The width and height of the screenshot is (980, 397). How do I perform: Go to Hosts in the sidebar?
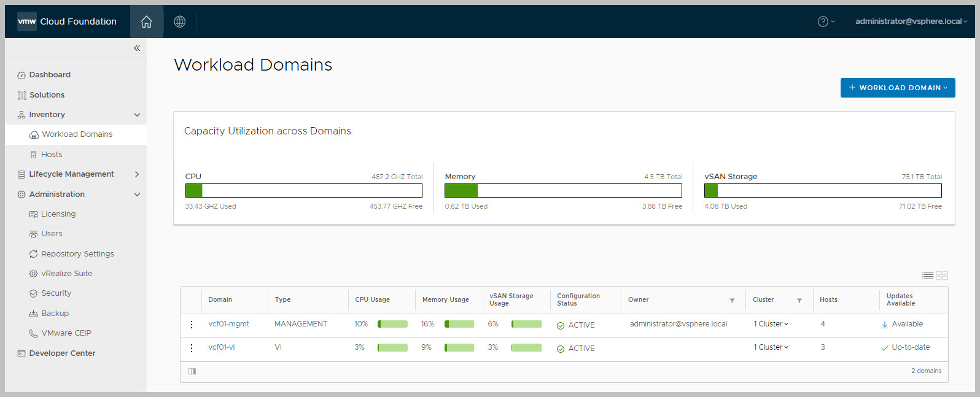(x=52, y=155)
